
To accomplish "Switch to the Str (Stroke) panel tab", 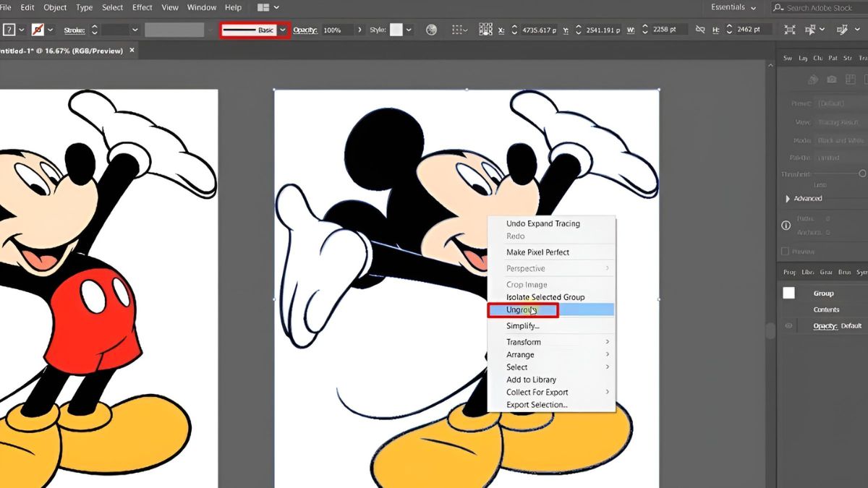I will pos(847,58).
